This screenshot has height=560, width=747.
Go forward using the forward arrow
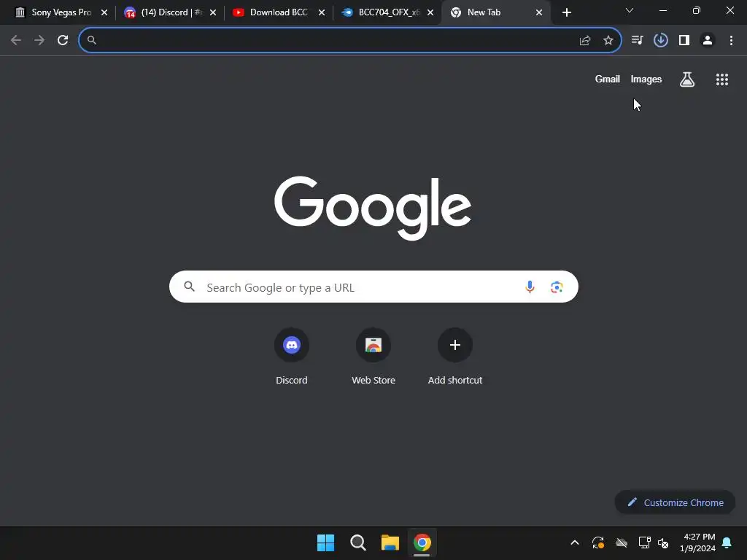pyautogui.click(x=39, y=41)
